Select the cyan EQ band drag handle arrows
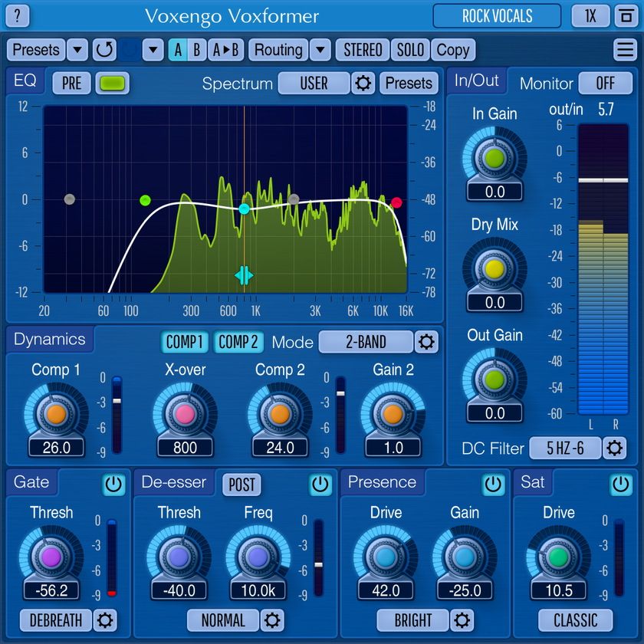 (244, 275)
